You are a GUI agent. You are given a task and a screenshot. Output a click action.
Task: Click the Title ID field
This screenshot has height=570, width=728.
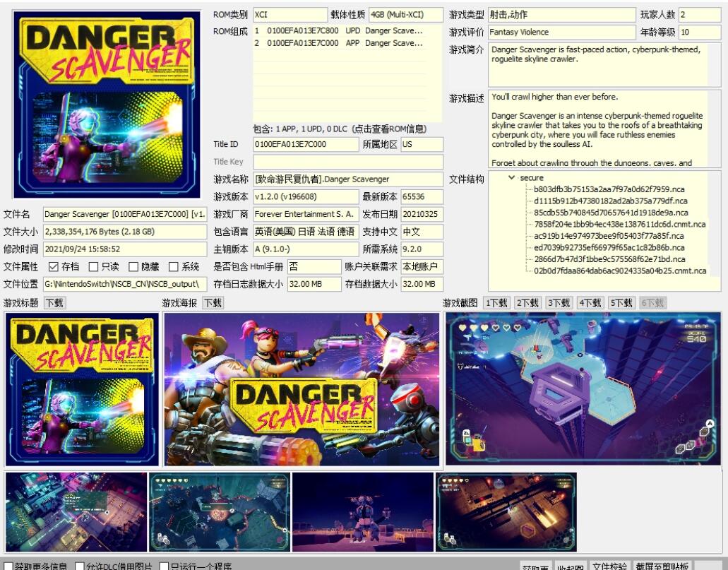pyautogui.click(x=306, y=144)
